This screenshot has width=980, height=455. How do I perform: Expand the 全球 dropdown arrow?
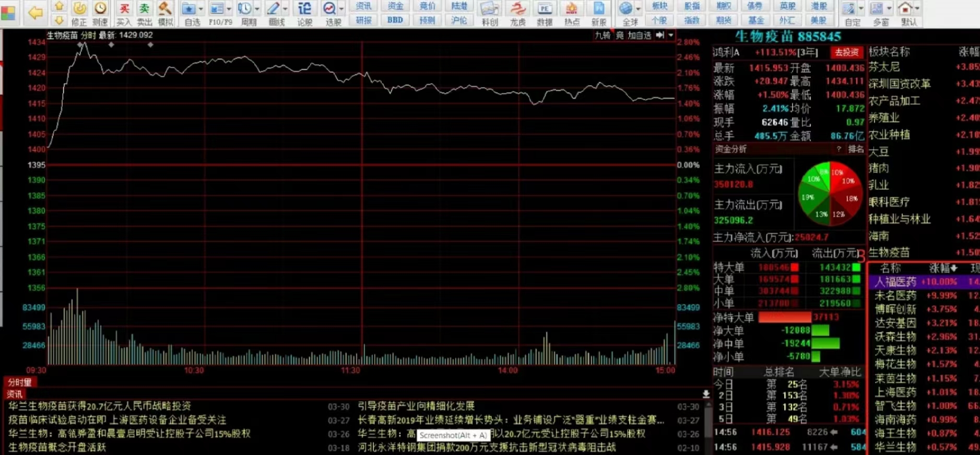638,9
